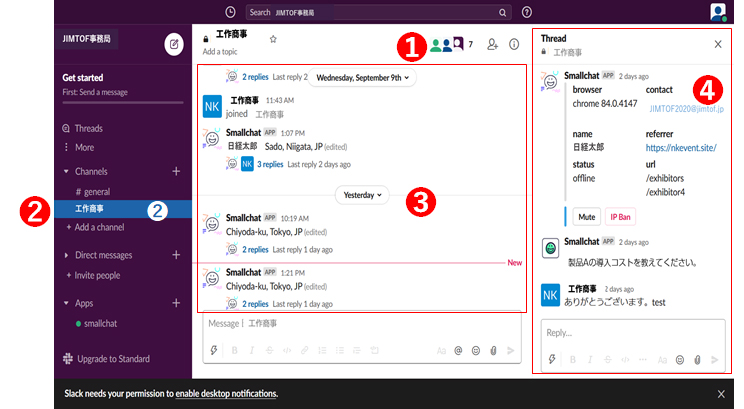Open the smallchat app
Viewport: 744px width, 409px height.
(x=96, y=324)
